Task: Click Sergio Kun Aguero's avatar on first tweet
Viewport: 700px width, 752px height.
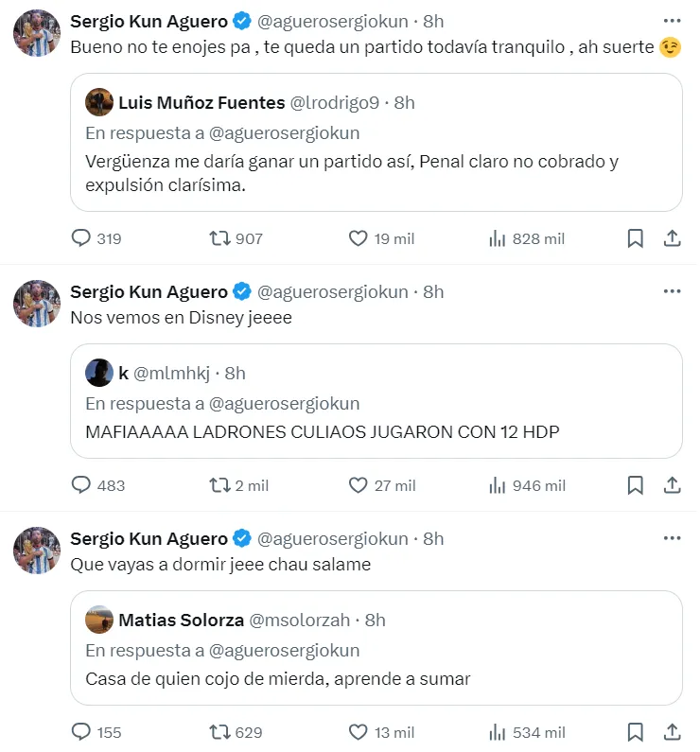Action: [x=37, y=31]
